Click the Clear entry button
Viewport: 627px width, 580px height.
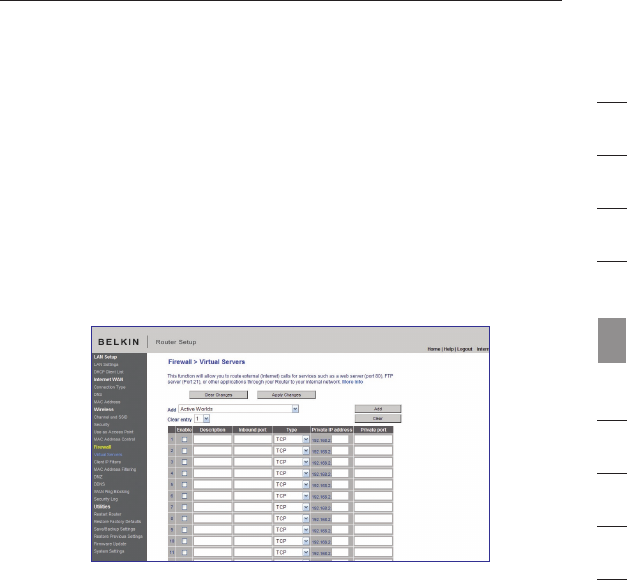(x=378, y=418)
